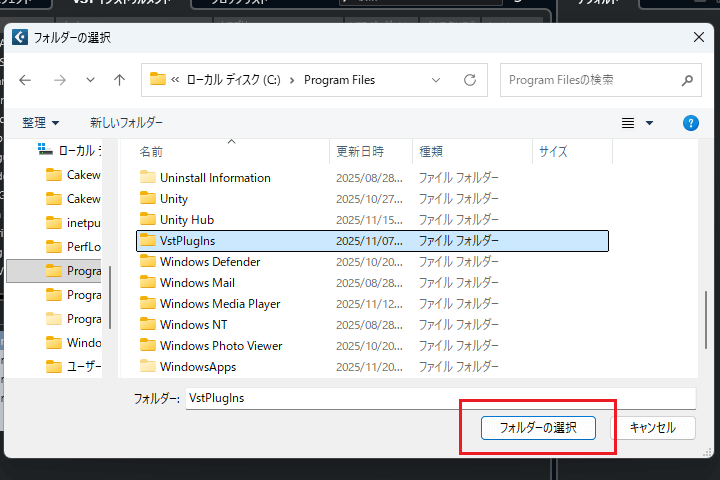
Task: Click the blue help question mark icon
Action: (x=690, y=123)
